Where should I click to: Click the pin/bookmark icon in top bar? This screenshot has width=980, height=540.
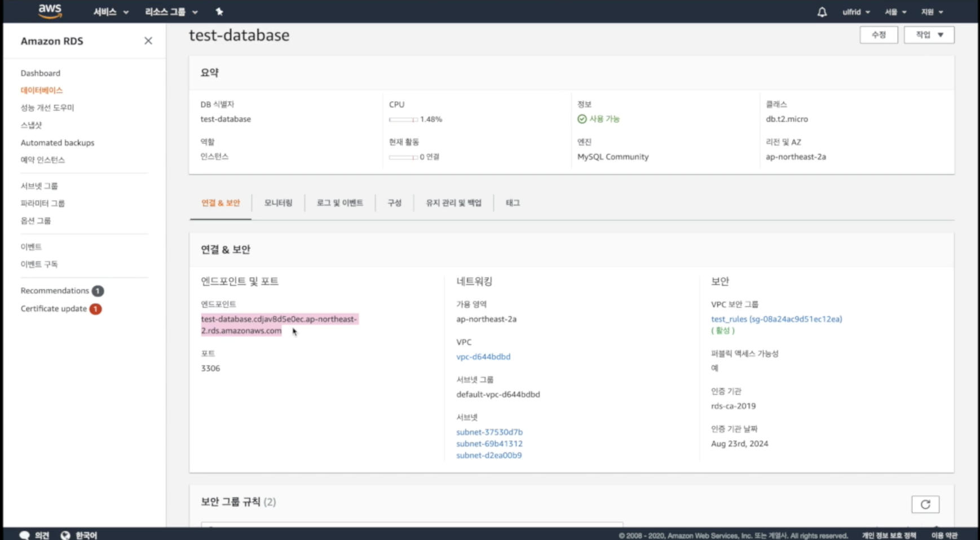click(219, 11)
